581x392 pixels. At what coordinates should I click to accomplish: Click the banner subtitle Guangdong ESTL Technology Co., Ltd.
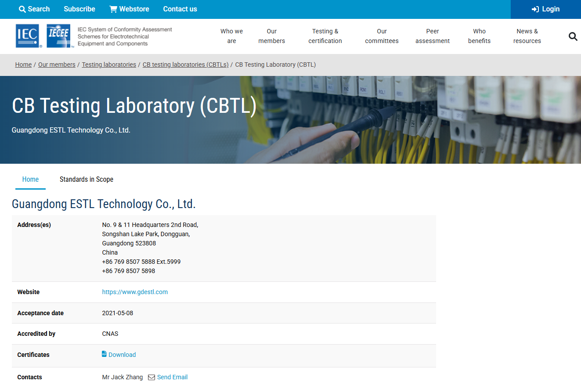point(71,130)
